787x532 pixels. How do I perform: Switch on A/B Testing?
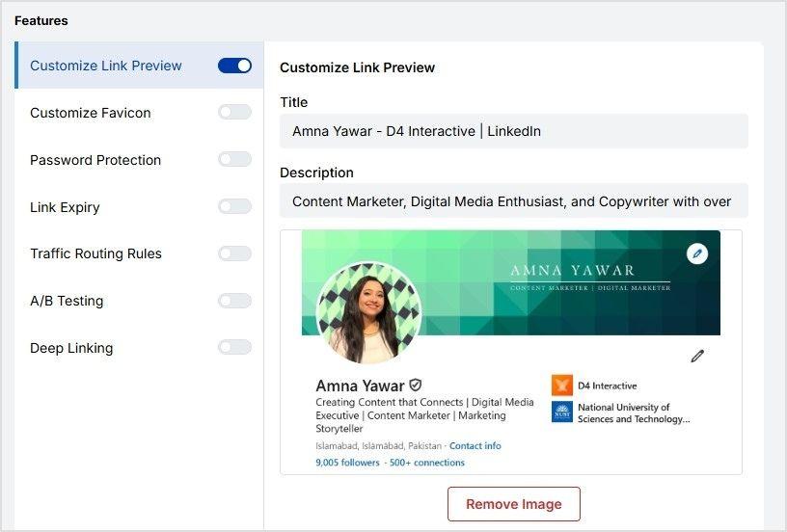coord(234,301)
